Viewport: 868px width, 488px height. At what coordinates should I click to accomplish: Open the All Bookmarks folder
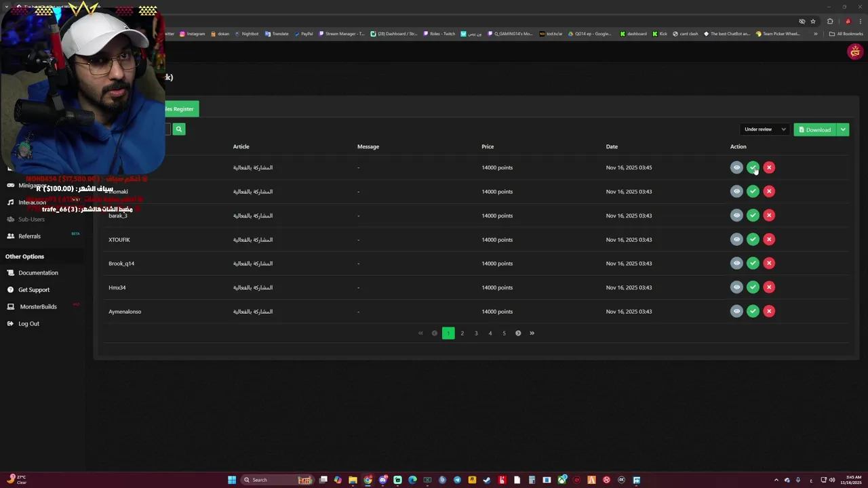pos(846,33)
